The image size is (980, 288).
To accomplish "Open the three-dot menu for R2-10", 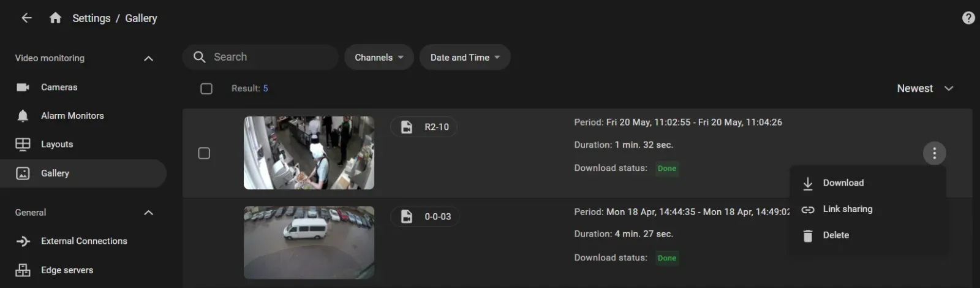I will 934,153.
